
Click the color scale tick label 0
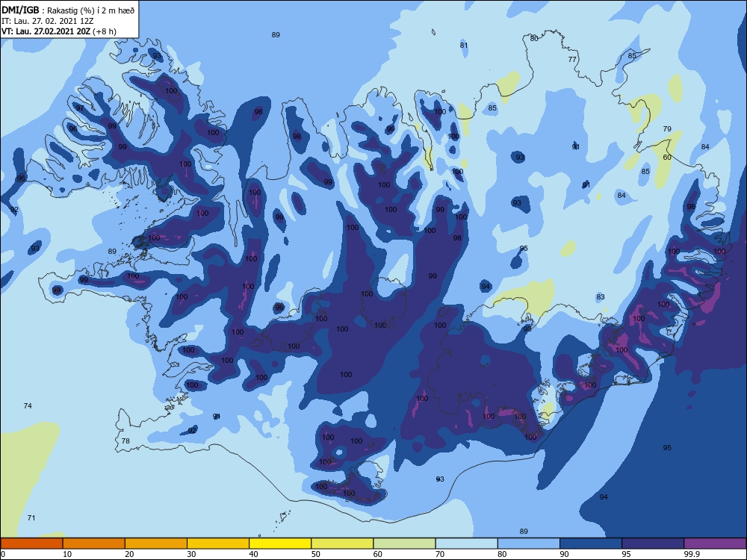tap(3, 554)
